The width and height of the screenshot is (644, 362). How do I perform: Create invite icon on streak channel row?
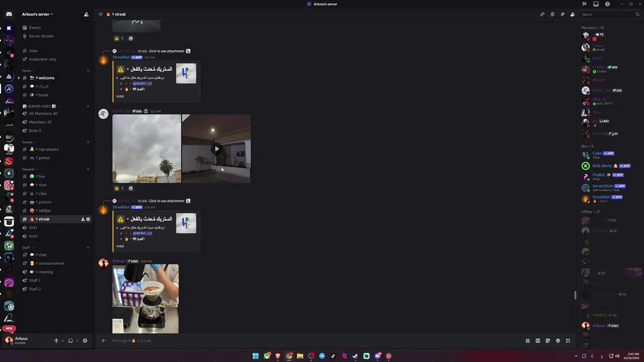(83, 219)
